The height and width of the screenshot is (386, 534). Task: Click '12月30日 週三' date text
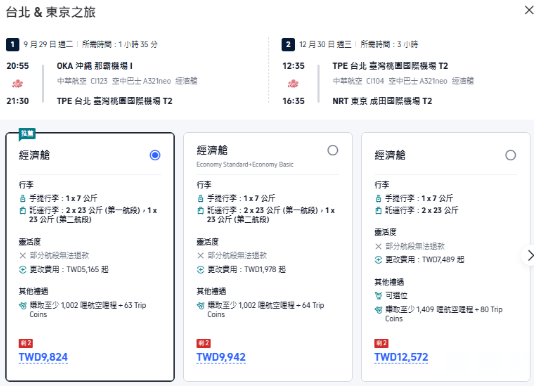tap(325, 44)
